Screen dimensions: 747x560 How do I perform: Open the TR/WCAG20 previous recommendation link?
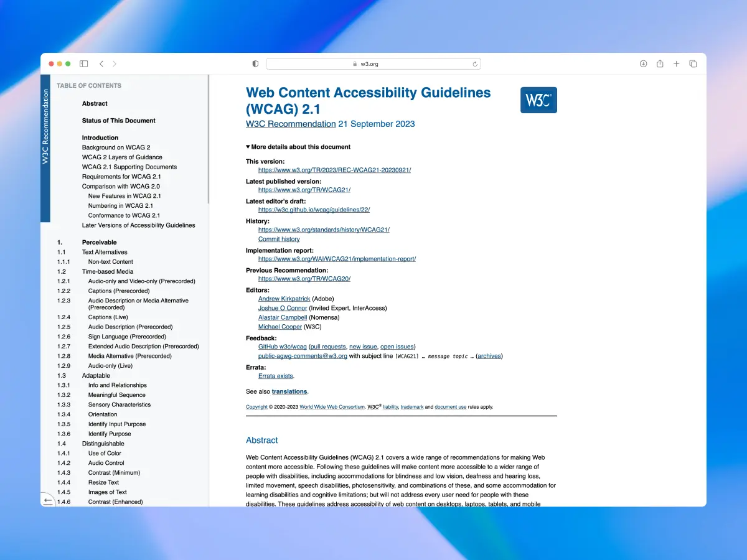coord(304,279)
